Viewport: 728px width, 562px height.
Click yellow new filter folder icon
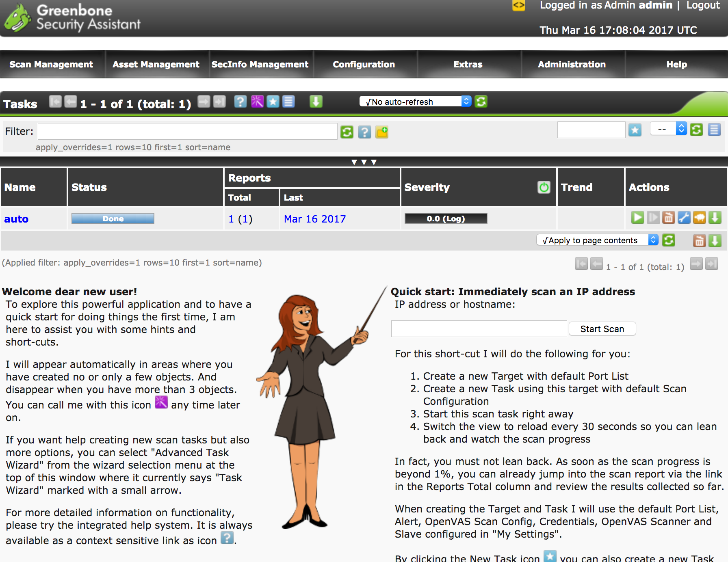coord(382,132)
